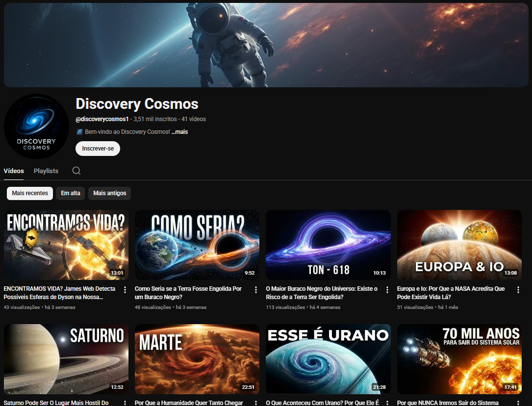Open TON - 618 video thumbnail

328,245
